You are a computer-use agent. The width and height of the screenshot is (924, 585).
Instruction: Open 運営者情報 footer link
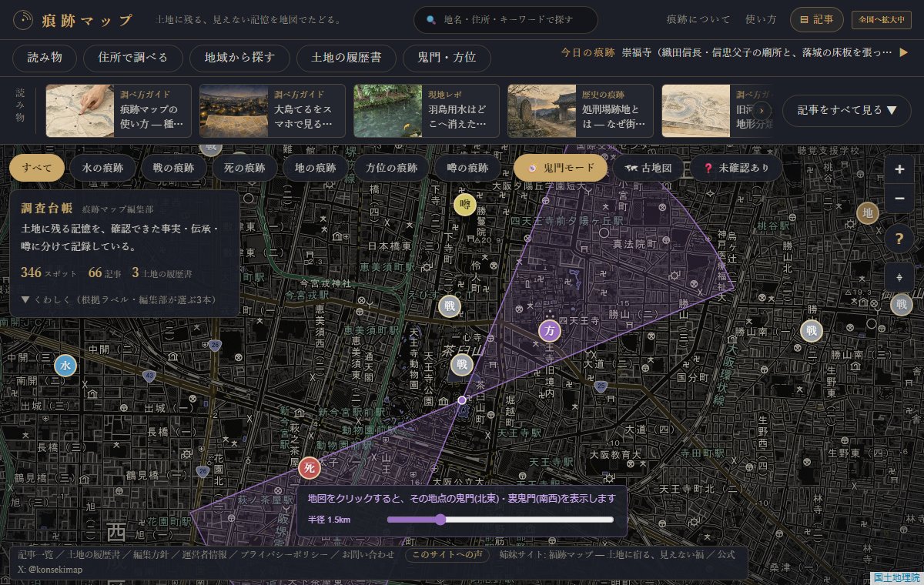tap(206, 554)
